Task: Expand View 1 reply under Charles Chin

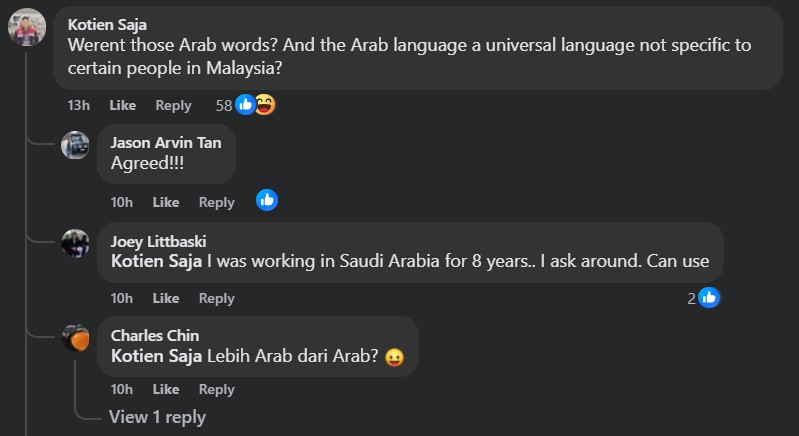Action: 156,417
